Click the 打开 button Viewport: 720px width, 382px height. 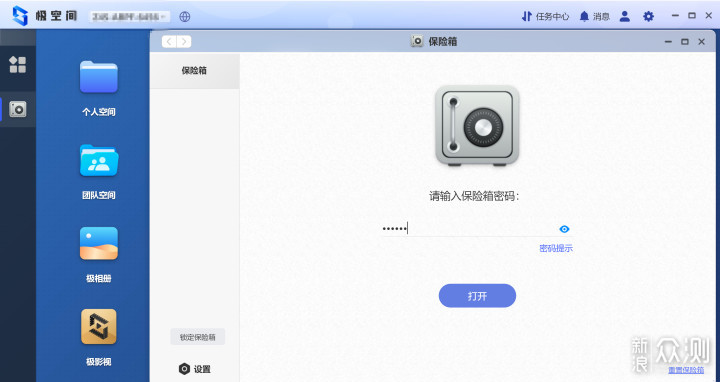(x=477, y=296)
